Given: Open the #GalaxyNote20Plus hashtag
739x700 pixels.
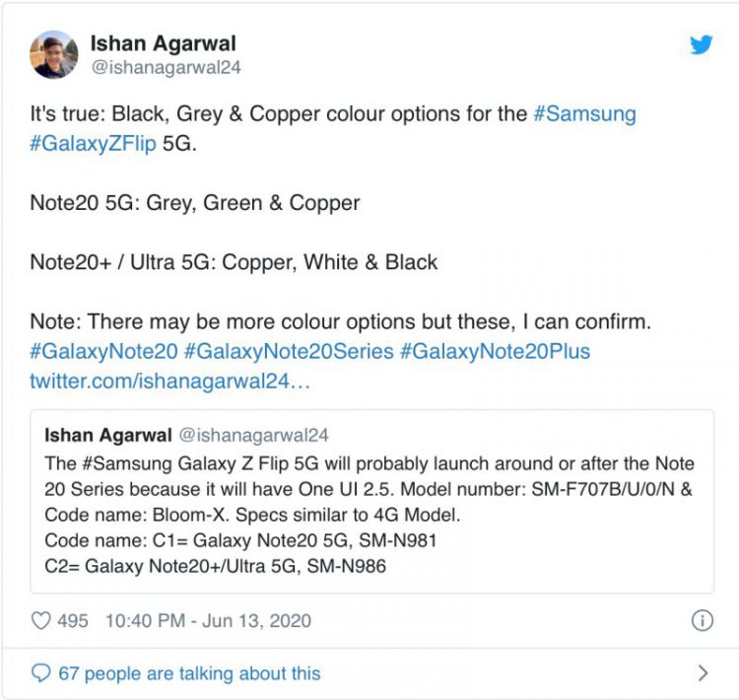Looking at the screenshot, I should pos(495,352).
